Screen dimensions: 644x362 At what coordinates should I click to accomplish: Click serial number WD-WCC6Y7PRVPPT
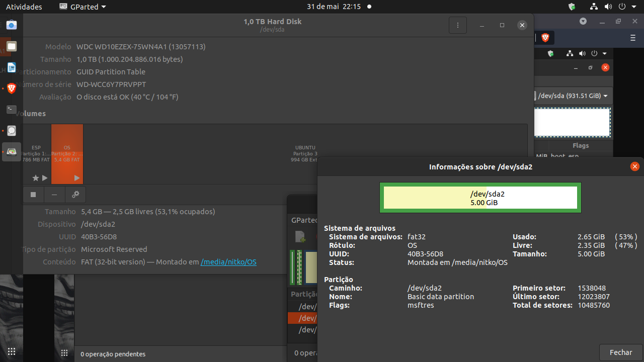pos(111,84)
